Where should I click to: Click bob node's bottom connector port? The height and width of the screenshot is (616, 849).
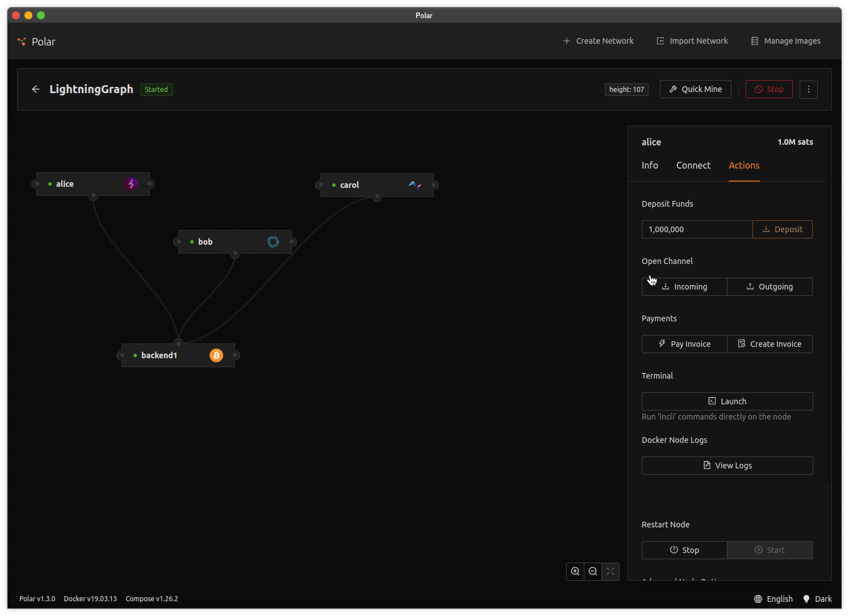tap(235, 254)
